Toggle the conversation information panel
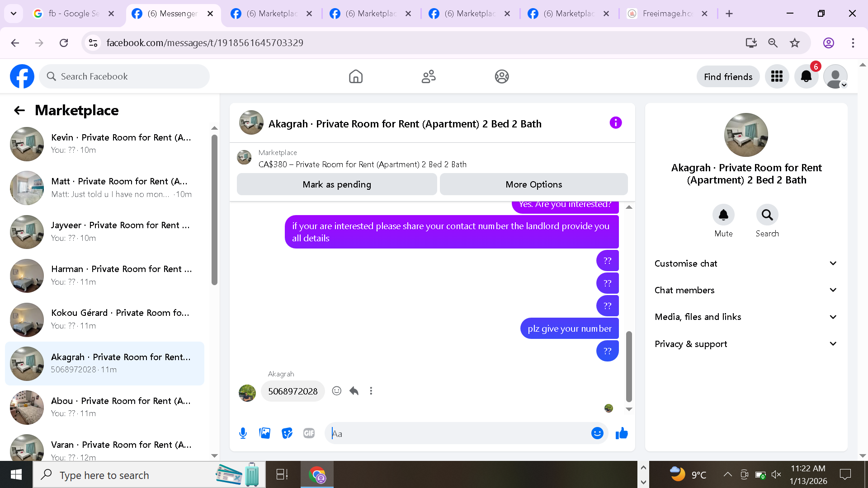The image size is (868, 488). (x=615, y=123)
